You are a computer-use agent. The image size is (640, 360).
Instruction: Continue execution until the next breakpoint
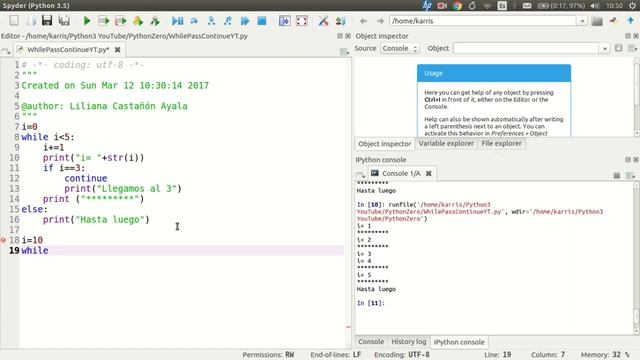(245, 21)
